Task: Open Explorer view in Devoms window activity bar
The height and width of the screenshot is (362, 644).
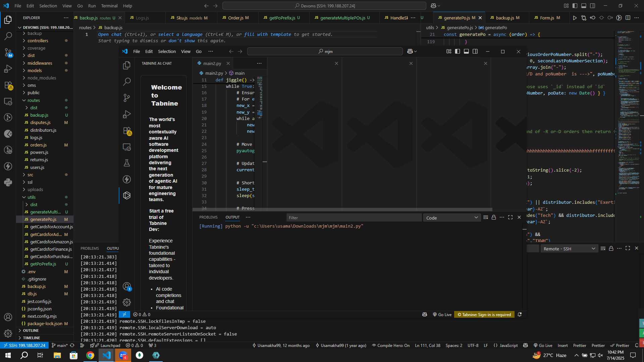Action: [x=8, y=20]
